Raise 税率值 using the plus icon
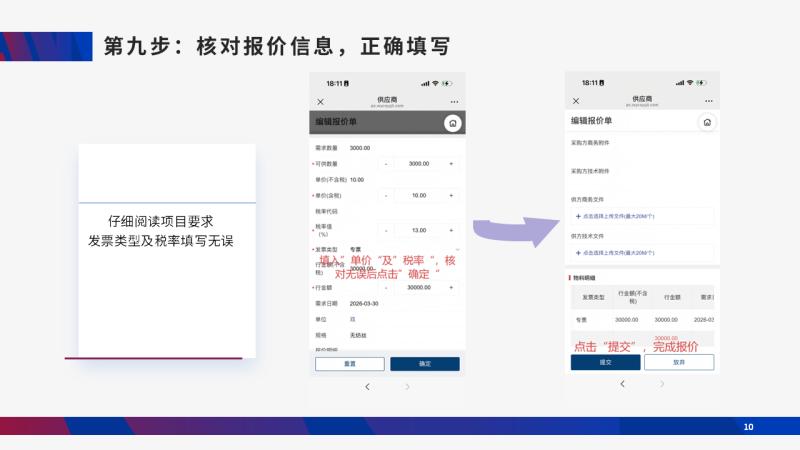The width and height of the screenshot is (800, 450). (451, 230)
